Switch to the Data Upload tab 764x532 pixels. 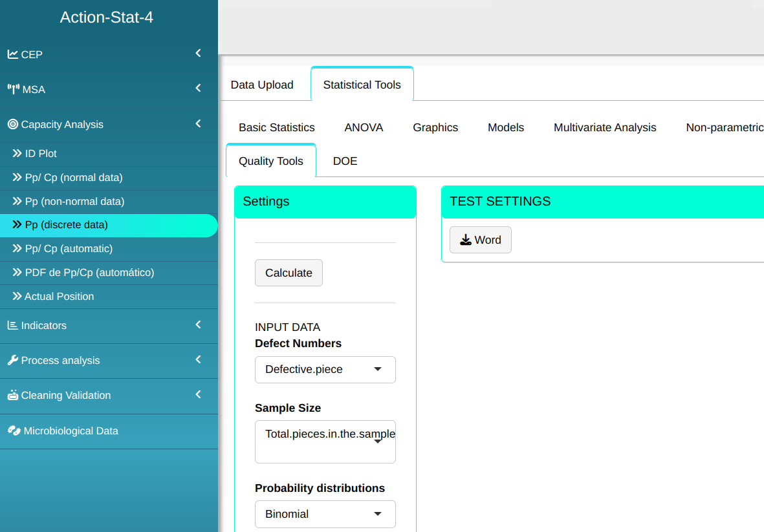[x=262, y=85]
